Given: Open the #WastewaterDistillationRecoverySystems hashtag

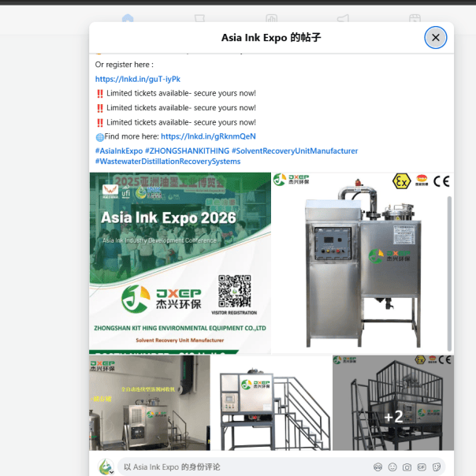Looking at the screenshot, I should 168,162.
